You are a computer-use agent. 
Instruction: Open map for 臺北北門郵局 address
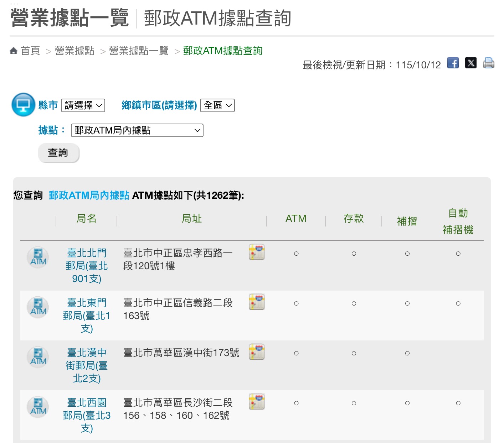tap(257, 252)
